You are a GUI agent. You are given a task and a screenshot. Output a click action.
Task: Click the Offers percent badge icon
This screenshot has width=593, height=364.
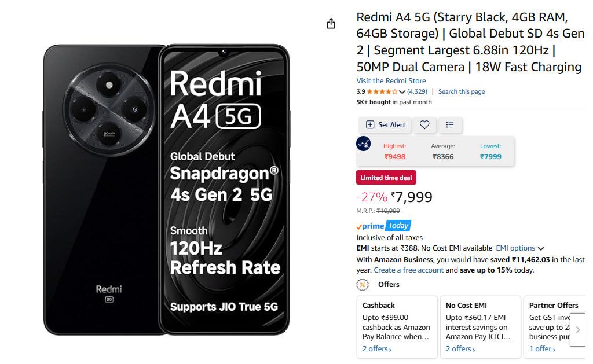pyautogui.click(x=363, y=285)
